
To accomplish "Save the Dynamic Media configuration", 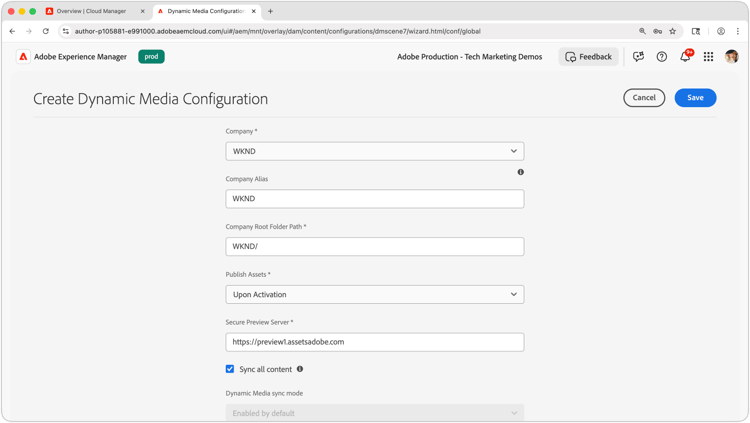I will [x=695, y=98].
